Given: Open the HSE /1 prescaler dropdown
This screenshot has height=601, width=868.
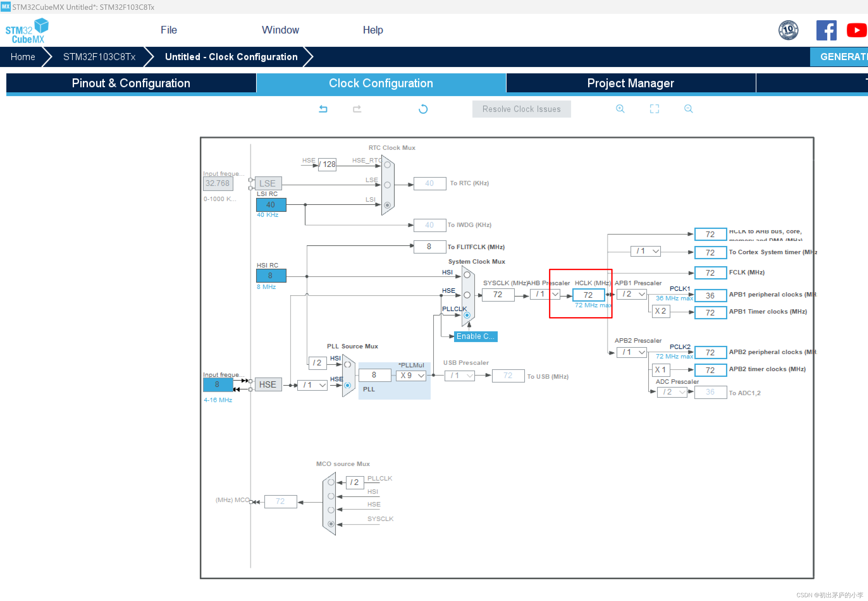Looking at the screenshot, I should [x=312, y=385].
